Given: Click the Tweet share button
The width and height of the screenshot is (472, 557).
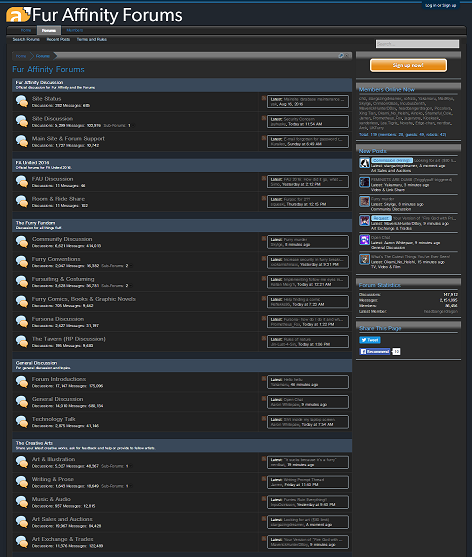Looking at the screenshot, I should tap(370, 340).
